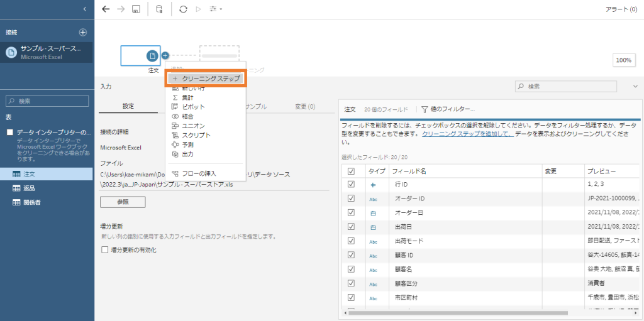Open the run options dropdown in toolbar

[216, 9]
